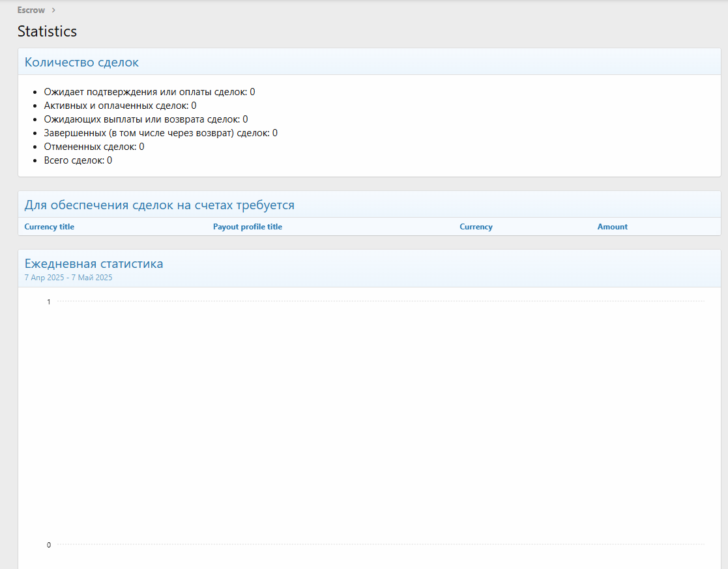Click the chart's bottom axis label 0

49,545
